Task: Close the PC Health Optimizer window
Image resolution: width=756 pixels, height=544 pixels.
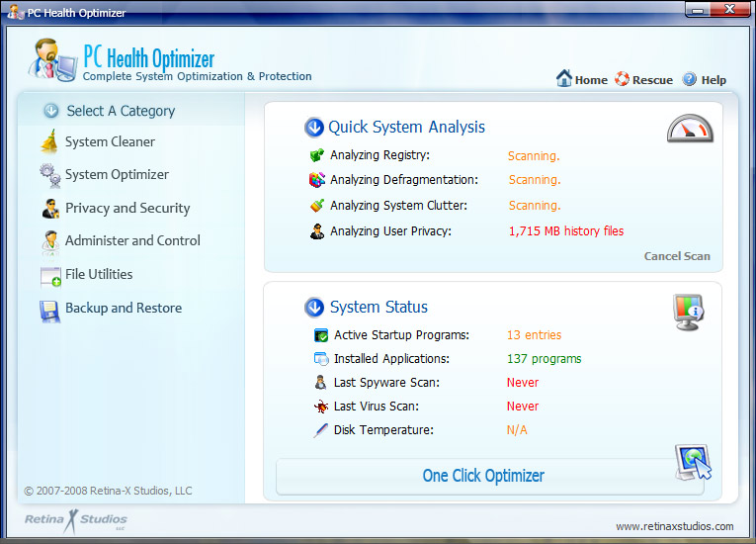Action: [x=730, y=9]
